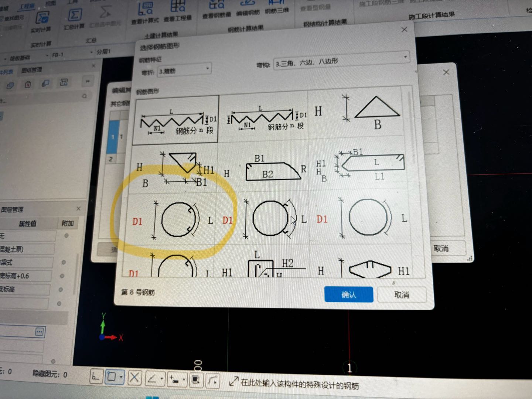Click the 底标高+0.6 property value field

coord(26,276)
